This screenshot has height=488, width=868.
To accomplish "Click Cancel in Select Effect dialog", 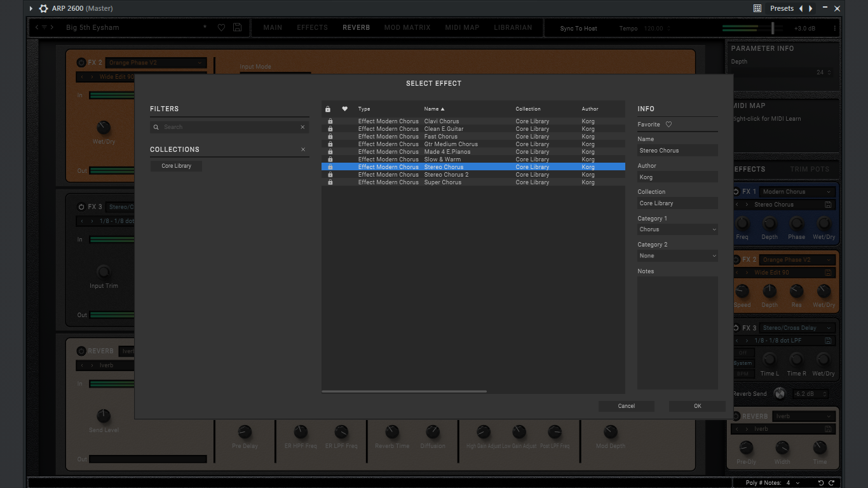I will [627, 406].
